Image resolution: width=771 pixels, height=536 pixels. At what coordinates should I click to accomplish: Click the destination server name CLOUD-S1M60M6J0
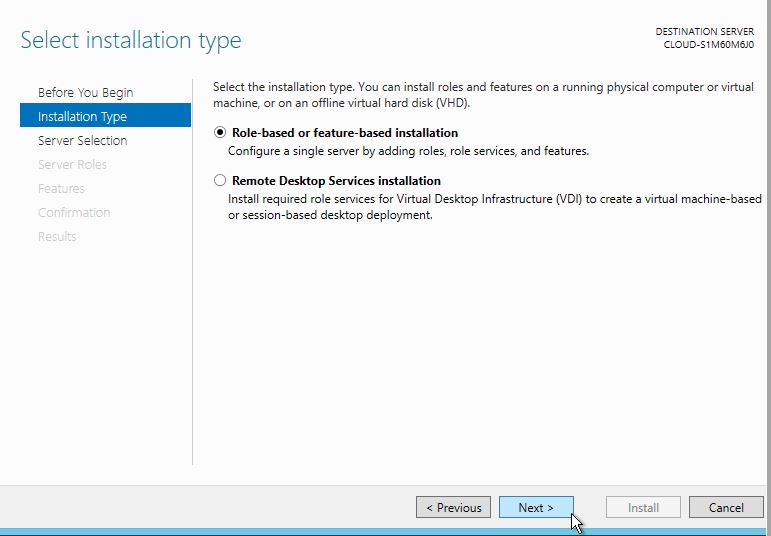pos(709,45)
